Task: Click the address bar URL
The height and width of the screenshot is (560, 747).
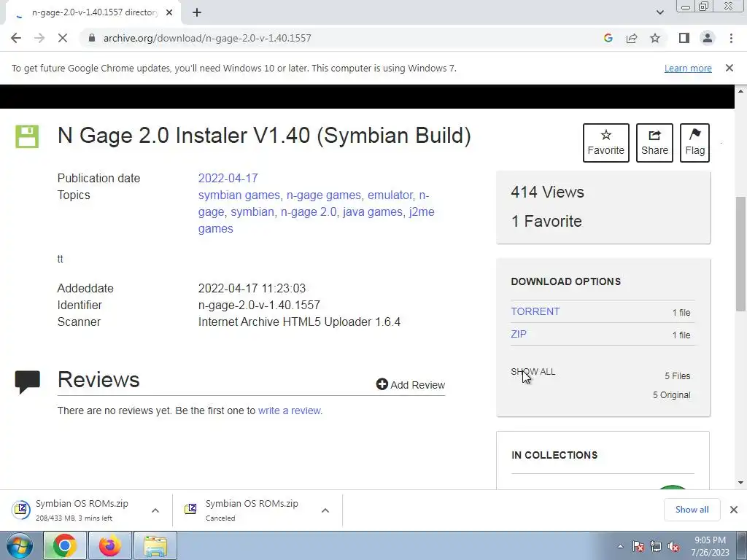Action: (207, 38)
